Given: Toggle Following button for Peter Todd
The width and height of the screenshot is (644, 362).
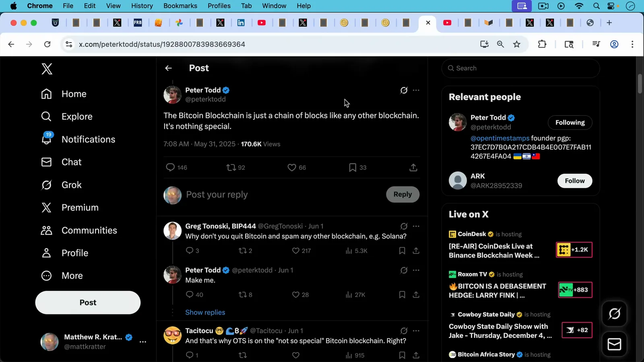Looking at the screenshot, I should (570, 123).
